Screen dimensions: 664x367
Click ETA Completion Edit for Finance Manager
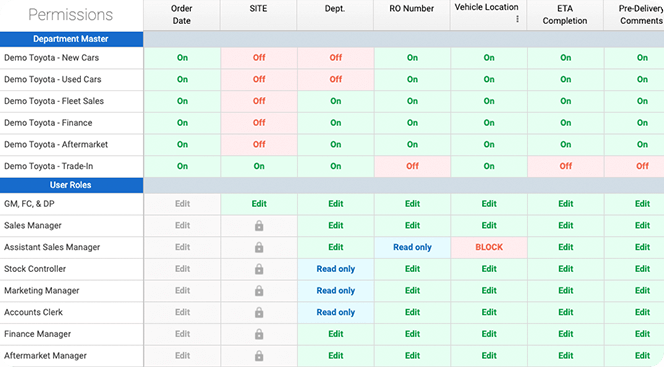(x=565, y=334)
